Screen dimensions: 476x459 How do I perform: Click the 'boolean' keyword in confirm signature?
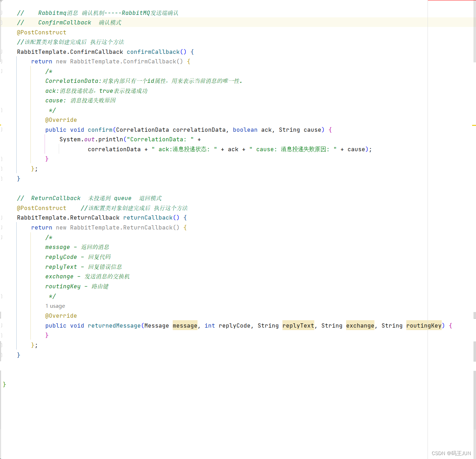coord(245,130)
